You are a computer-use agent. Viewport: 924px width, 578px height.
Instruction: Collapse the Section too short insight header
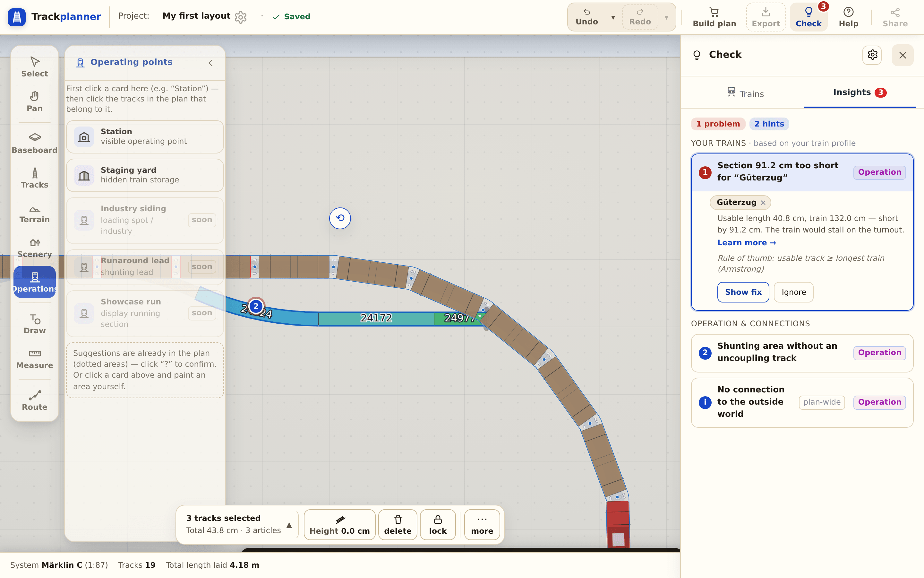point(802,172)
